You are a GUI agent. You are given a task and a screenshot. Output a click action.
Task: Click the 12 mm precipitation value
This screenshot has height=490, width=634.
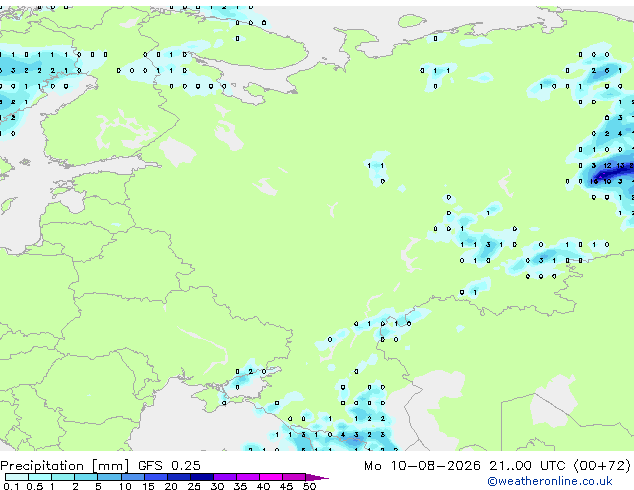coord(607,166)
